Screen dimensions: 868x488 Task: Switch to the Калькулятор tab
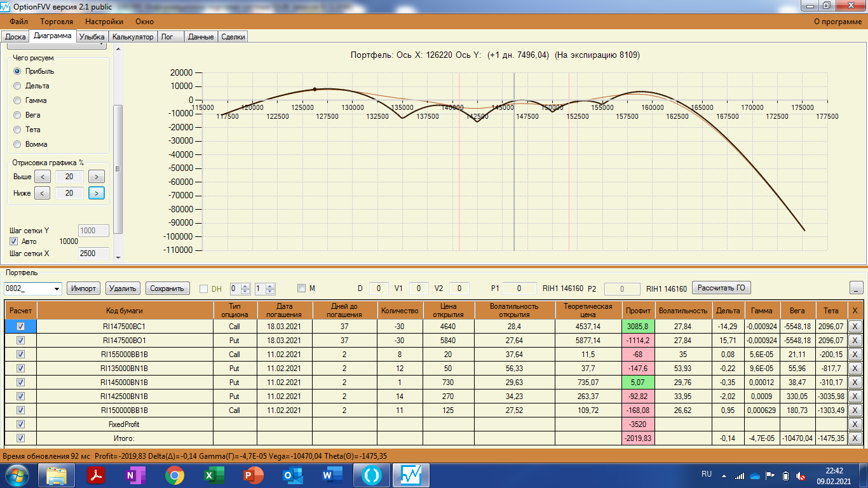click(x=133, y=37)
